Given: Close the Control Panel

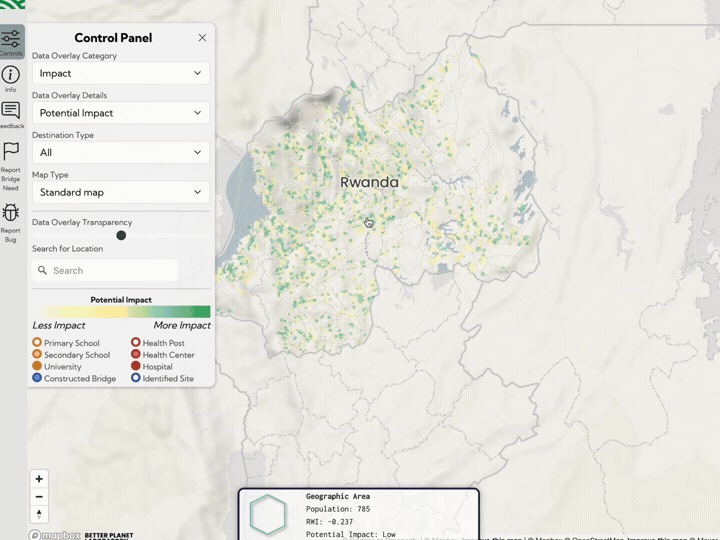Looking at the screenshot, I should [202, 38].
